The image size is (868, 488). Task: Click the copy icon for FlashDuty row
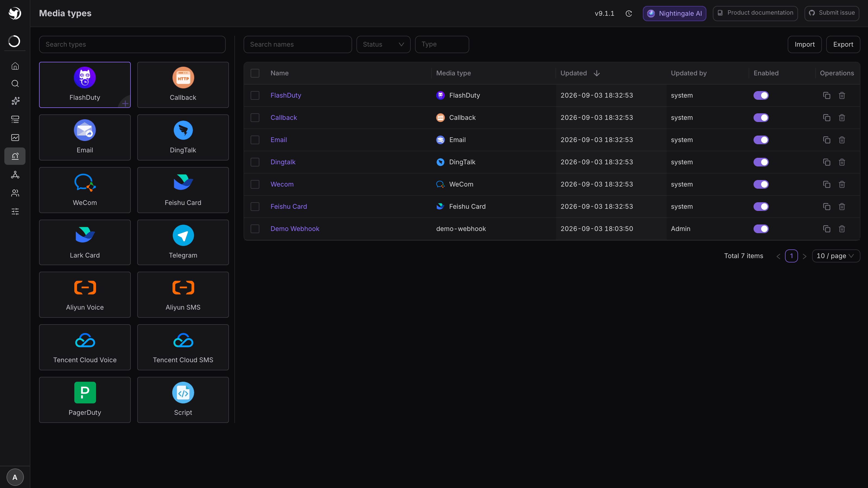click(x=826, y=95)
